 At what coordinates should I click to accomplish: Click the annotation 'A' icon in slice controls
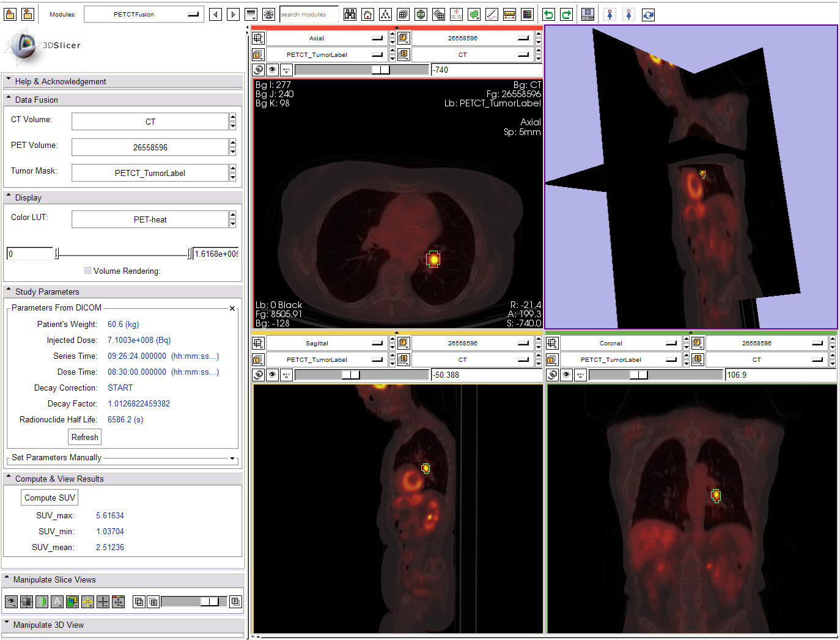tap(57, 602)
